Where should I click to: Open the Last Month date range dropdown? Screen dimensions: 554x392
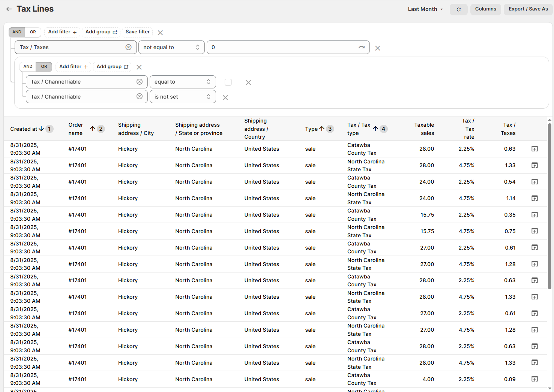pos(425,9)
